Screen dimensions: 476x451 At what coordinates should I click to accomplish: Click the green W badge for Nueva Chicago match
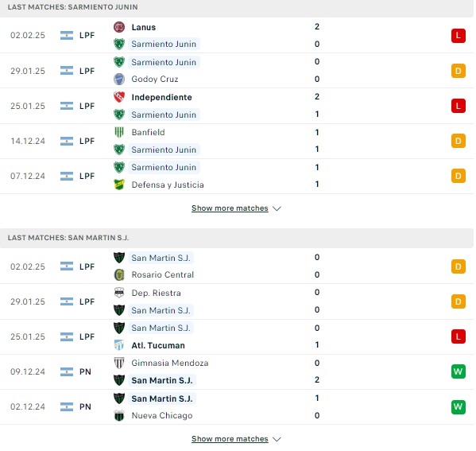click(458, 406)
